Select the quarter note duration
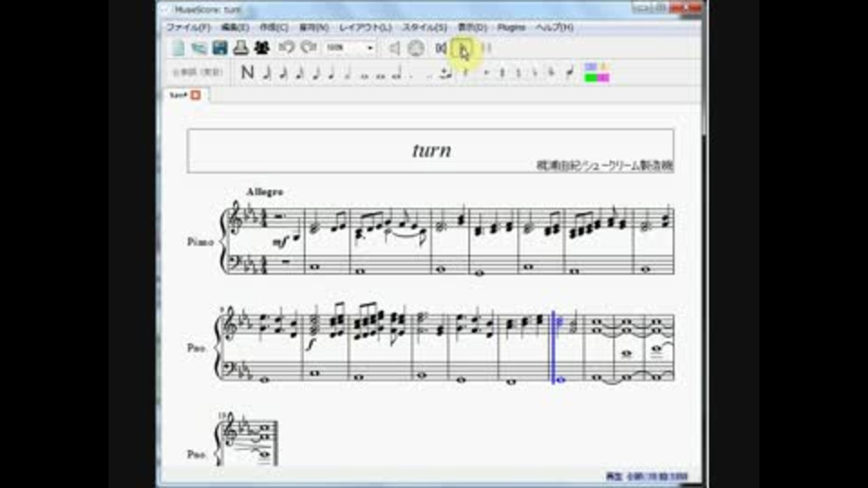868x488 pixels. (332, 72)
